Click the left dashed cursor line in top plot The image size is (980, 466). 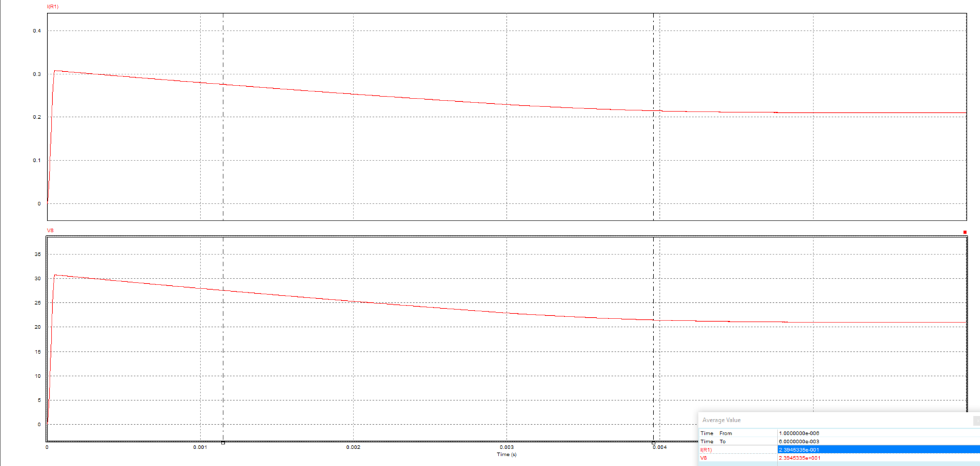223,144
